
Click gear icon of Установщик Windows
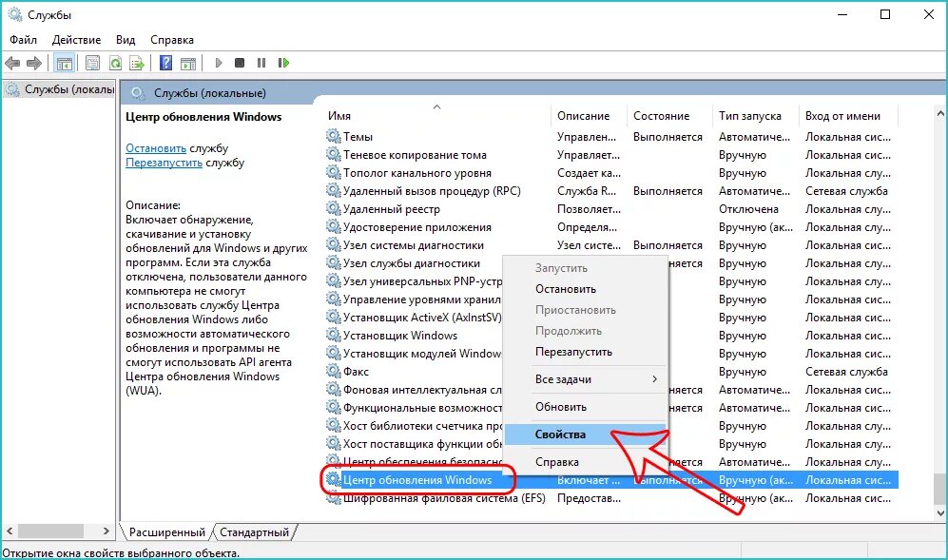pos(333,335)
